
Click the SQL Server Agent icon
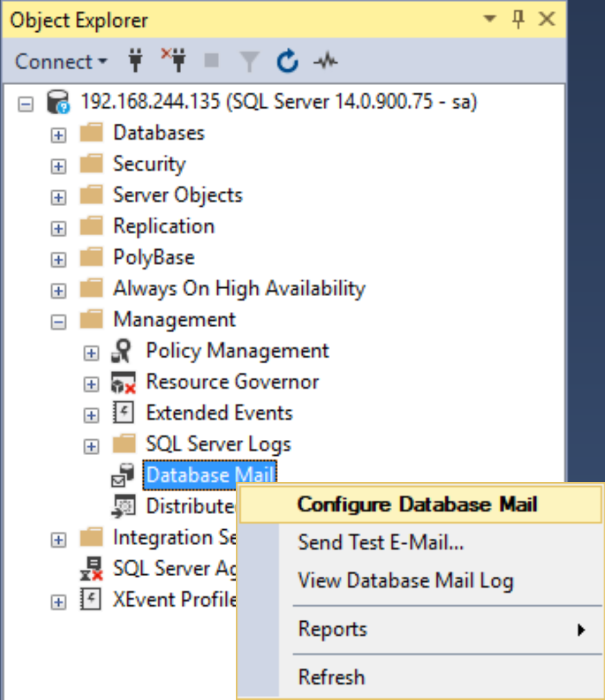click(91, 569)
